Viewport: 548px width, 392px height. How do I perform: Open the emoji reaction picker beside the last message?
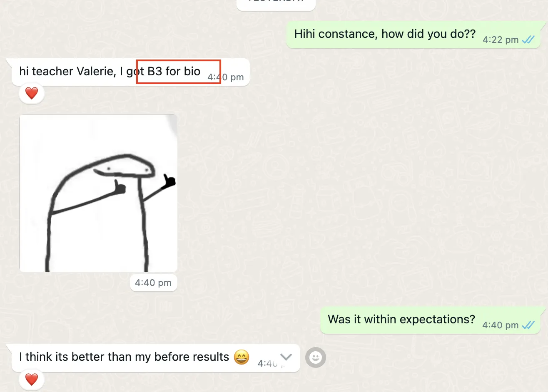[316, 357]
